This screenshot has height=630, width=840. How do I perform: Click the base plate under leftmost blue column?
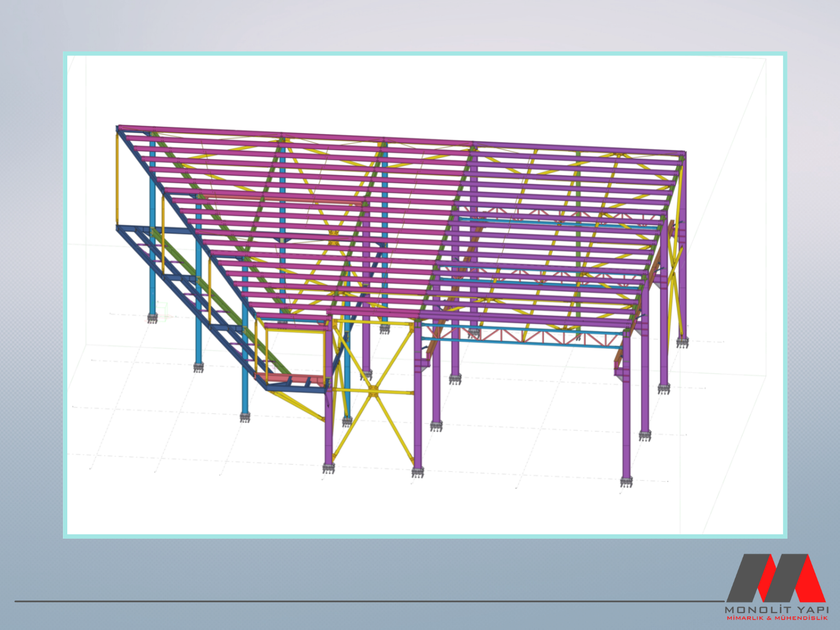[x=152, y=318]
